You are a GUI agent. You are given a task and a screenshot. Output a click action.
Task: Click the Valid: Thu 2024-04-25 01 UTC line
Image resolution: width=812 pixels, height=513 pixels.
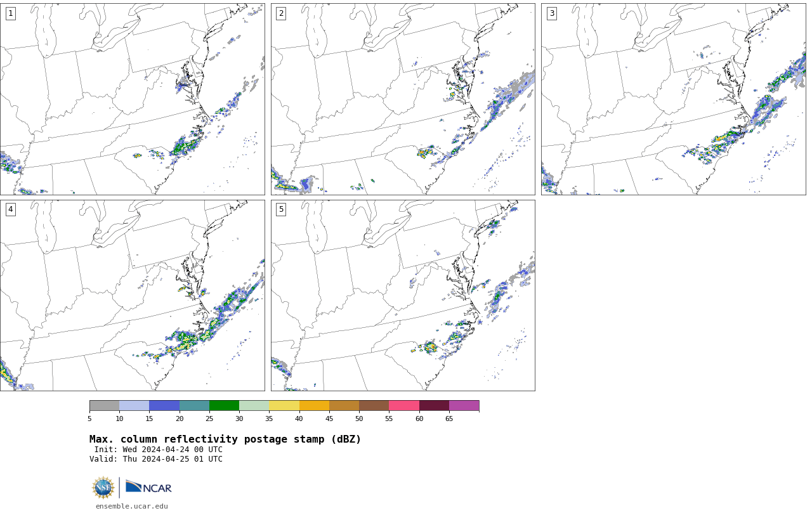coord(156,459)
